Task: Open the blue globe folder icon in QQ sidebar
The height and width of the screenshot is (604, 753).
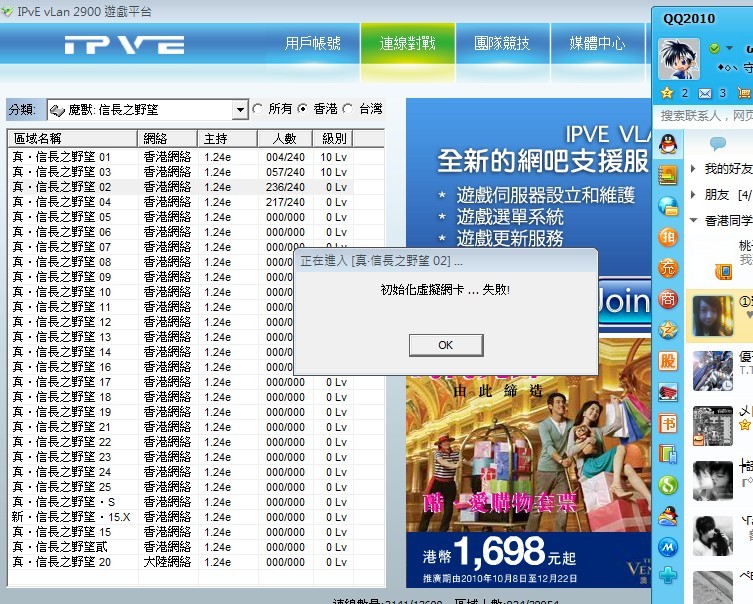Action: [668, 206]
